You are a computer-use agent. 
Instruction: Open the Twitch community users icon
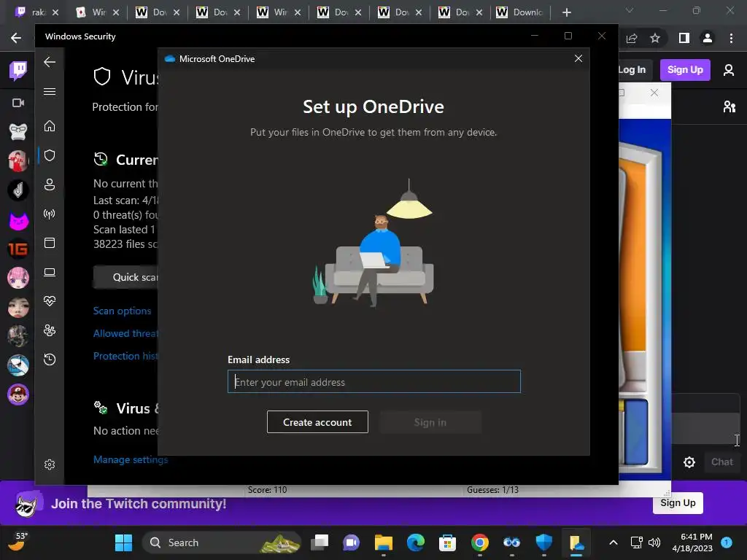pyautogui.click(x=729, y=106)
